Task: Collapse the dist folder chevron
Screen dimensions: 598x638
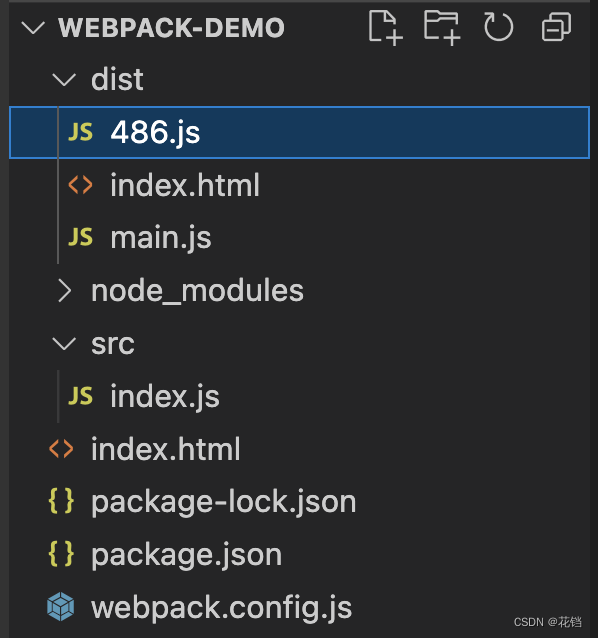Action: tap(64, 80)
